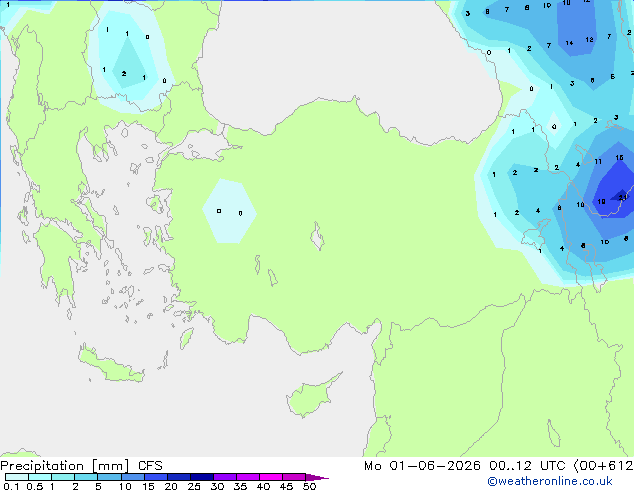The image size is (634, 490).
Task: Click the 'Precipitation [mm]' title text
Action: [x=65, y=466]
